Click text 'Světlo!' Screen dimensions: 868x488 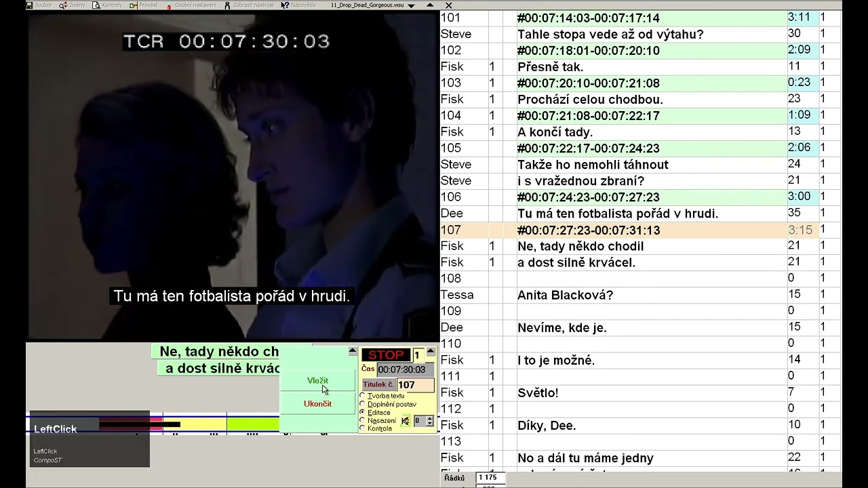pos(538,392)
